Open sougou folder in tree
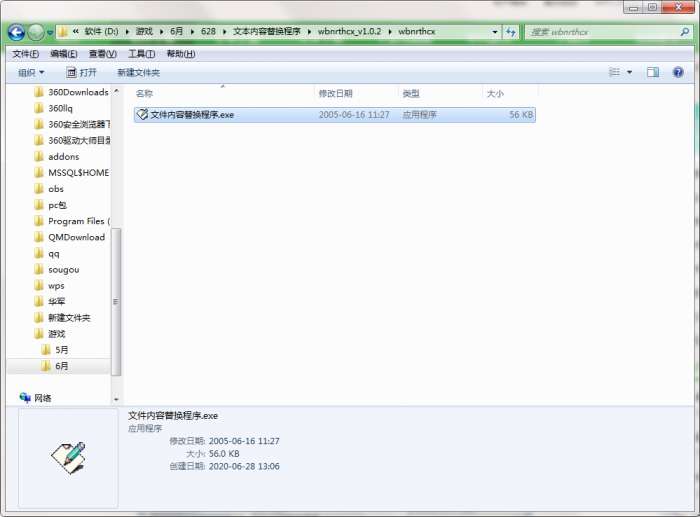 click(63, 270)
